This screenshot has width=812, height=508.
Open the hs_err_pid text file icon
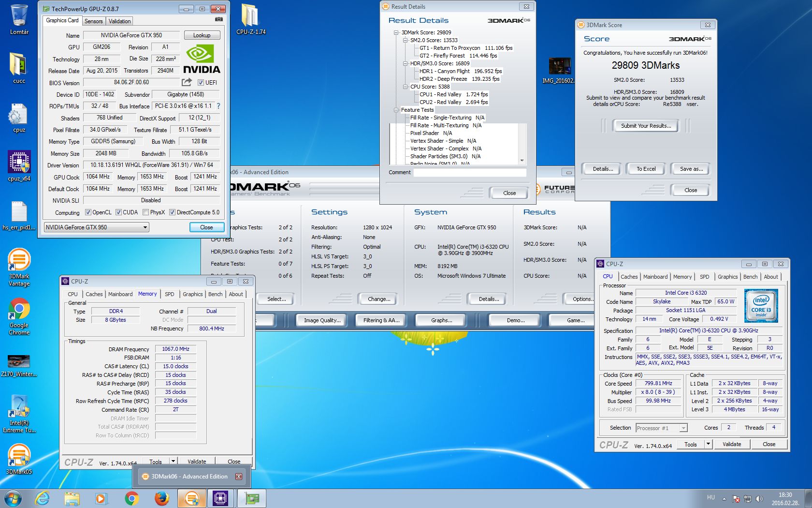coord(19,215)
